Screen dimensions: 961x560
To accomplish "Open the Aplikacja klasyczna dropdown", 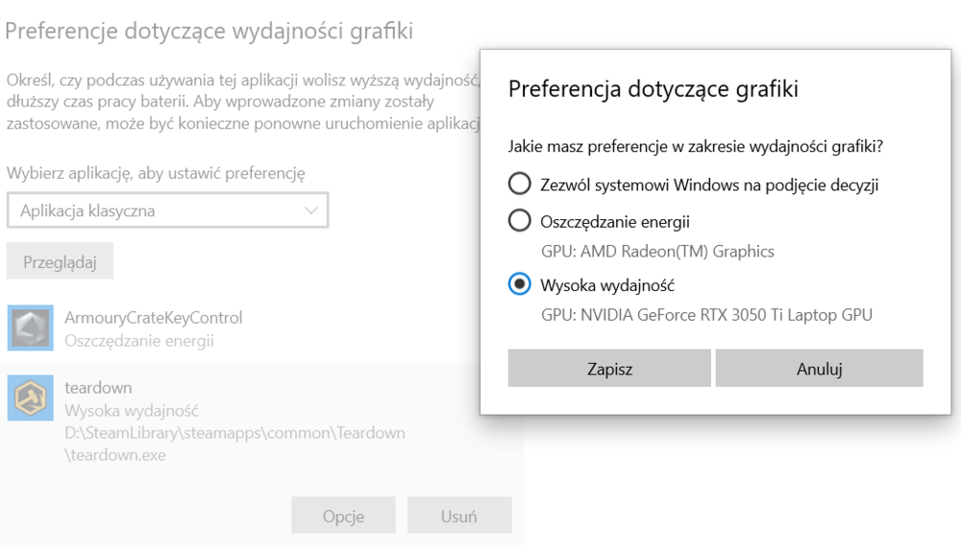I will [x=168, y=209].
